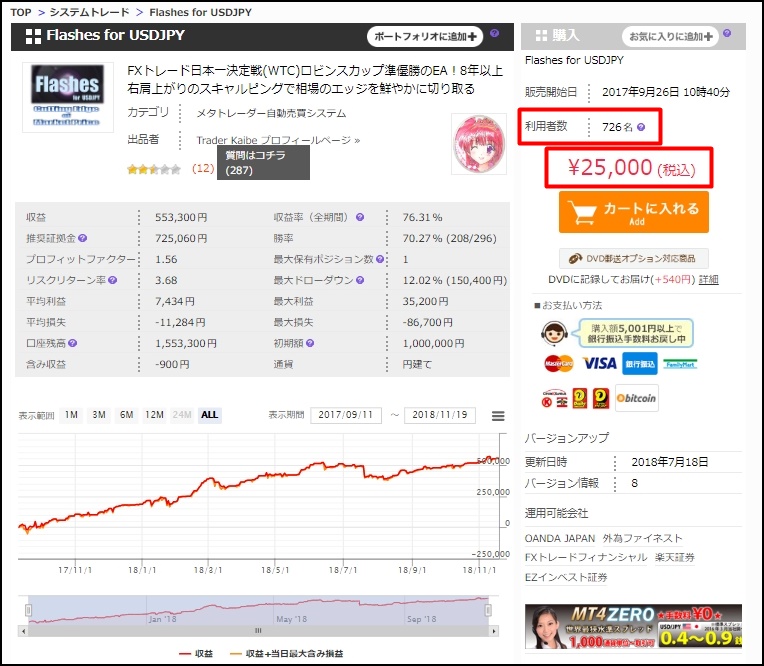764x666 pixels.
Task: Select the 1M display range
Action: tap(72, 415)
